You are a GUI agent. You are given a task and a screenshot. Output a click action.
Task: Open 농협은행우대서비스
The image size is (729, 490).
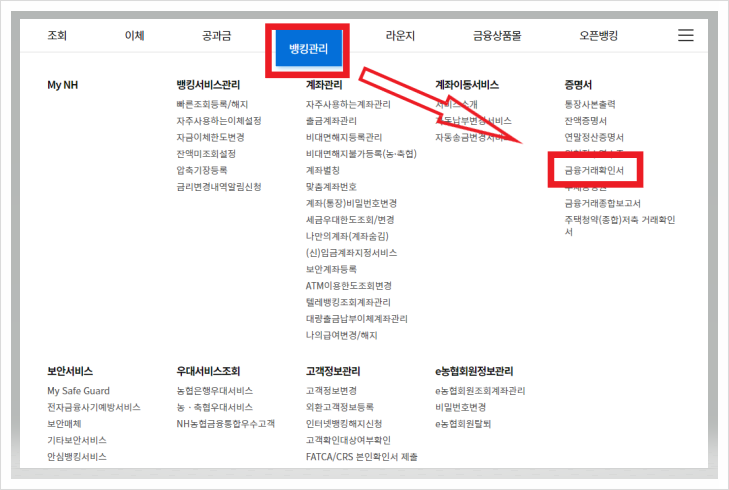pos(214,391)
